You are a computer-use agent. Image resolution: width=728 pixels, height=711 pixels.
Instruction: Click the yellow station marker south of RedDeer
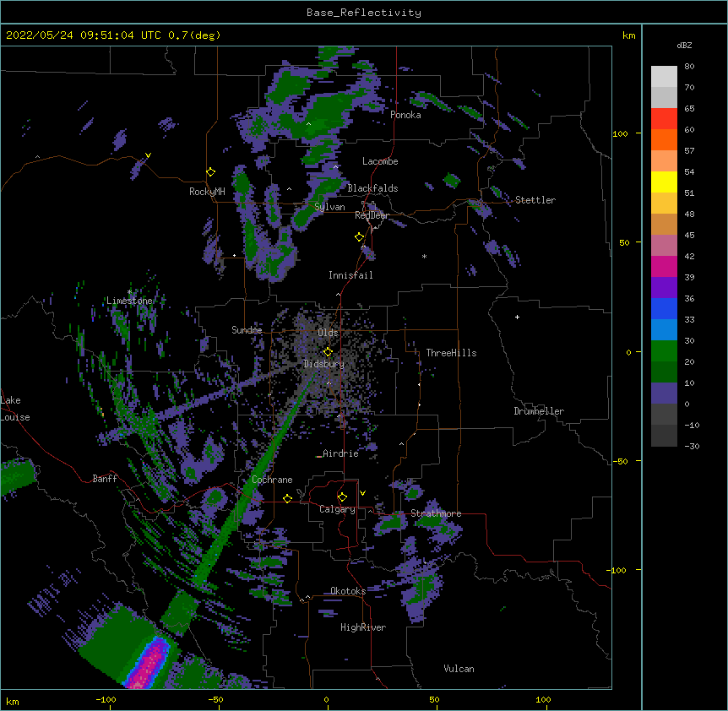coord(359,237)
